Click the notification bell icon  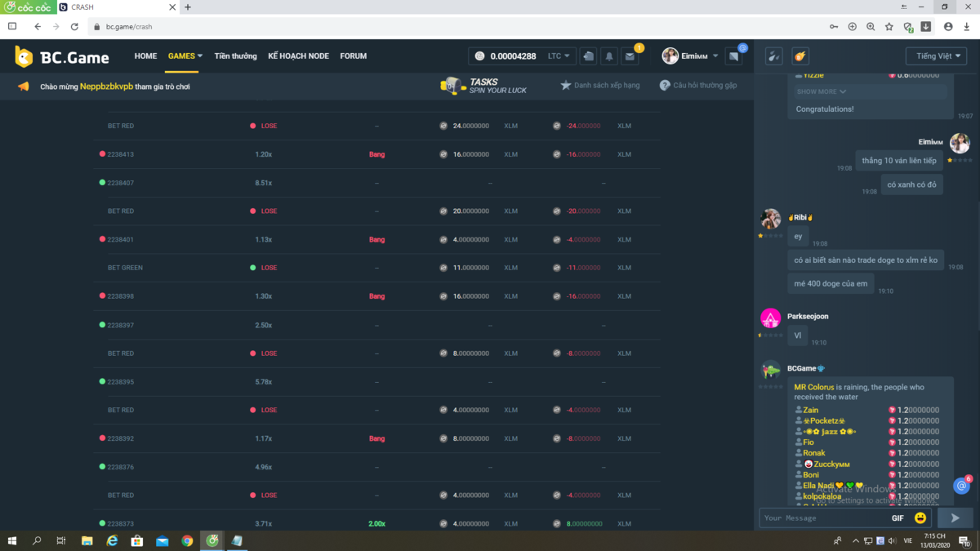point(609,56)
